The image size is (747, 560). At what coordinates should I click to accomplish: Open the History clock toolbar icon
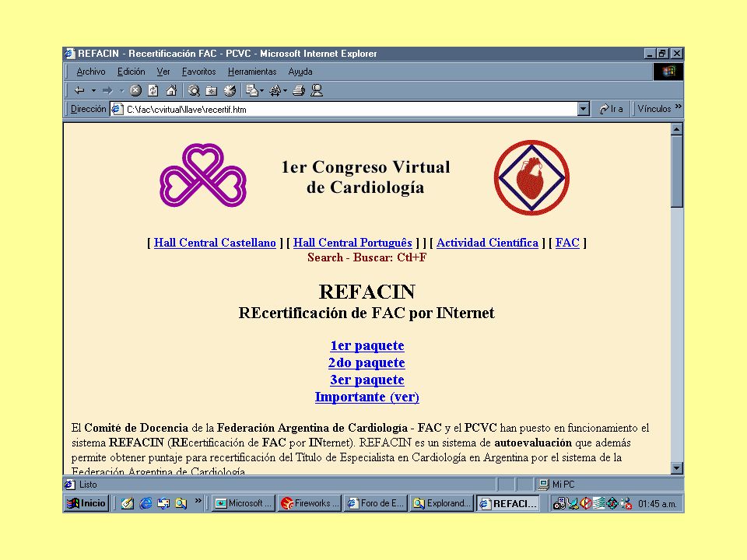230,90
